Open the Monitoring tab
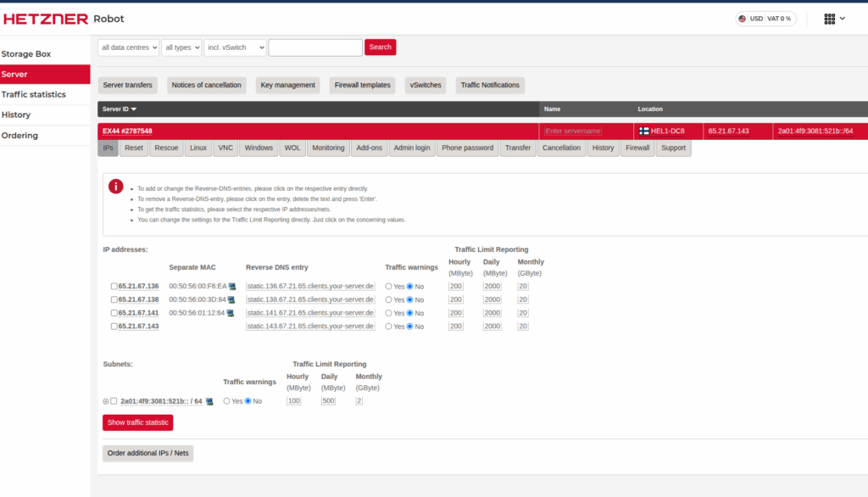This screenshot has width=868, height=497. (x=328, y=147)
